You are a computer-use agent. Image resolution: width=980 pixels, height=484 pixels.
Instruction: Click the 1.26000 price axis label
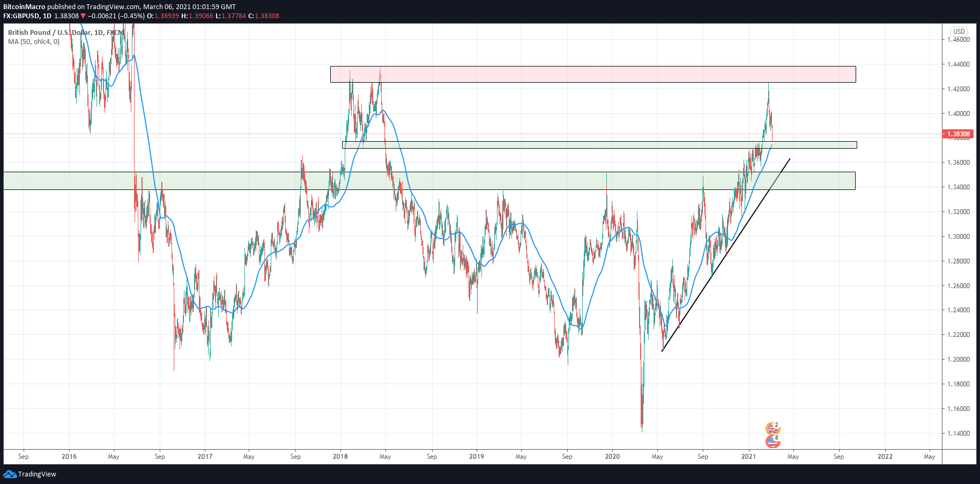(959, 286)
